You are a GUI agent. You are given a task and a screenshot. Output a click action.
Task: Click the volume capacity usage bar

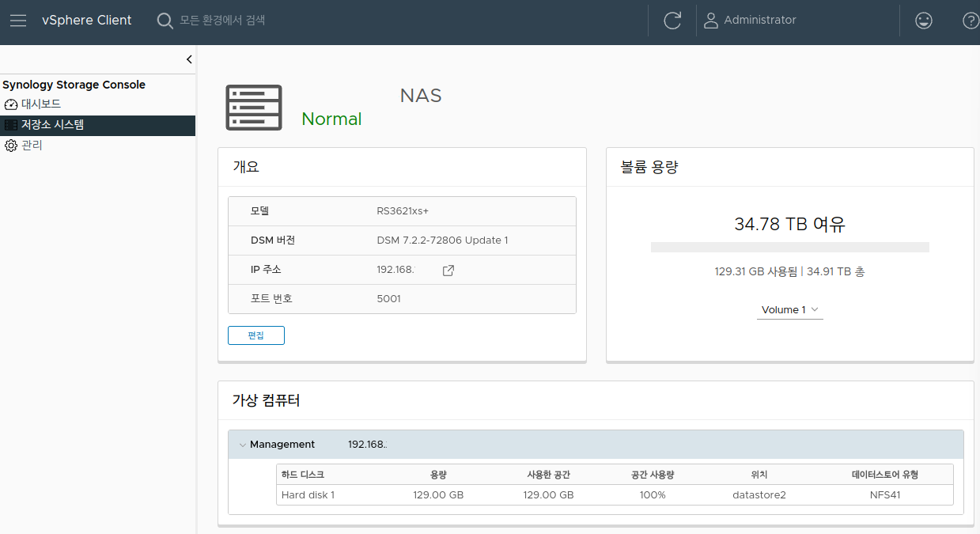pyautogui.click(x=790, y=248)
